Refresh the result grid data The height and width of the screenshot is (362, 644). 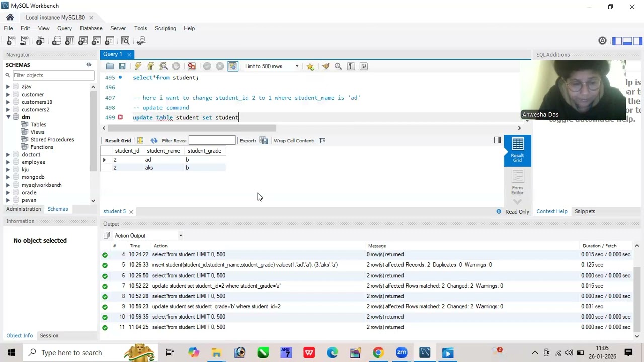(154, 141)
